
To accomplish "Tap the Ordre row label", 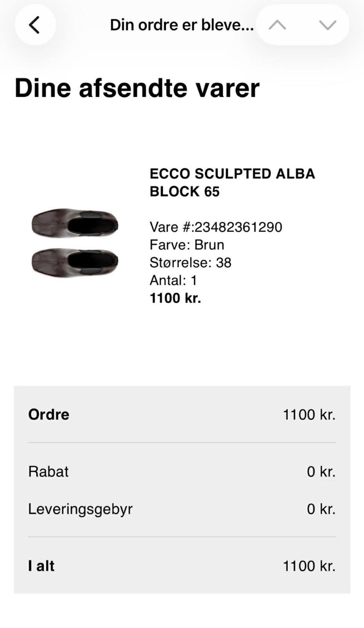I will [49, 414].
